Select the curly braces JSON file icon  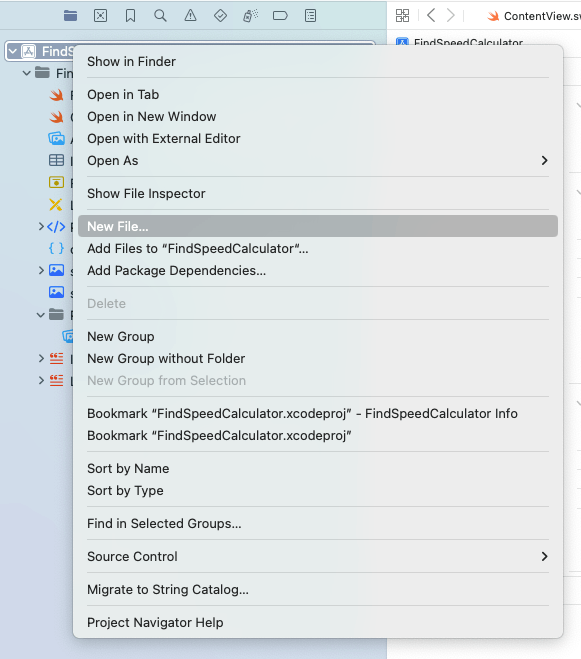pyautogui.click(x=56, y=248)
